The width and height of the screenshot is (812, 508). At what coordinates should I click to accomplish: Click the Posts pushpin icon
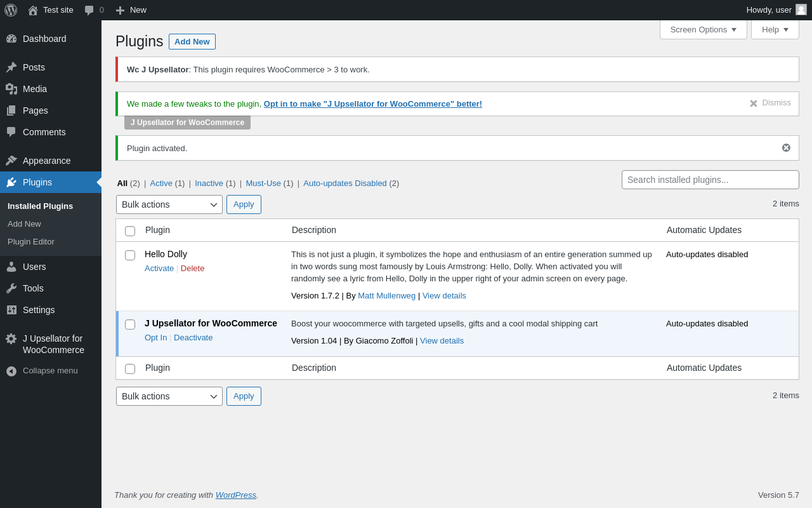point(11,67)
